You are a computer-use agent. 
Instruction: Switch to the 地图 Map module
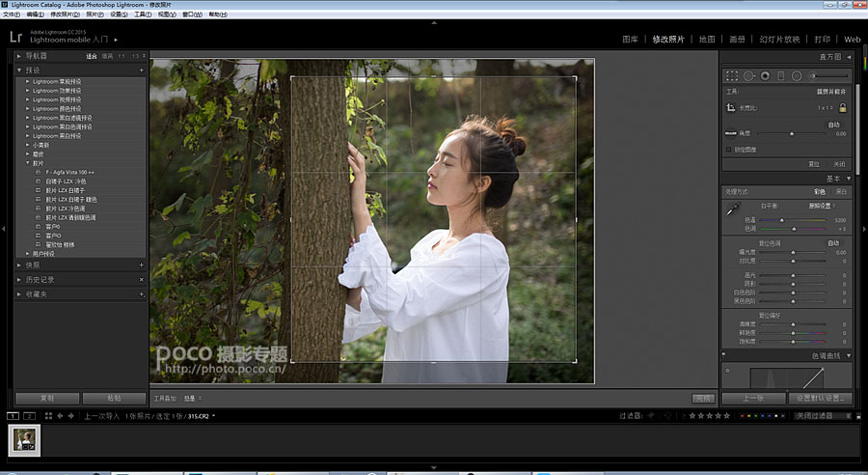[707, 40]
